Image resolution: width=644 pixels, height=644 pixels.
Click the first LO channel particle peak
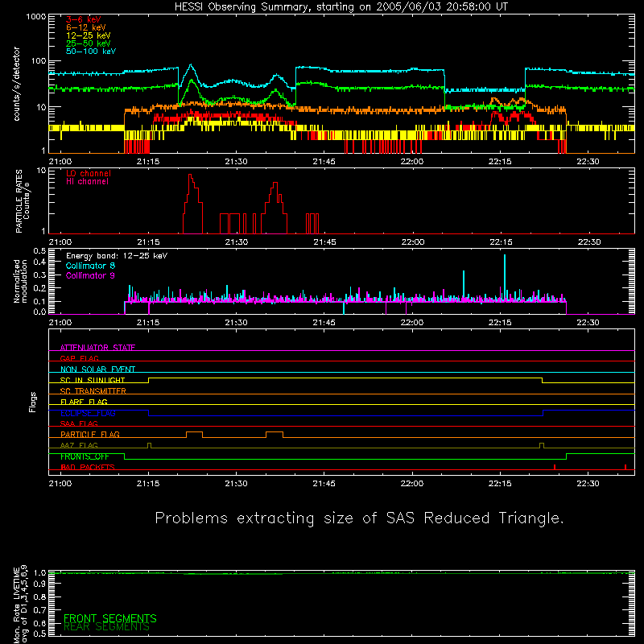(192, 204)
